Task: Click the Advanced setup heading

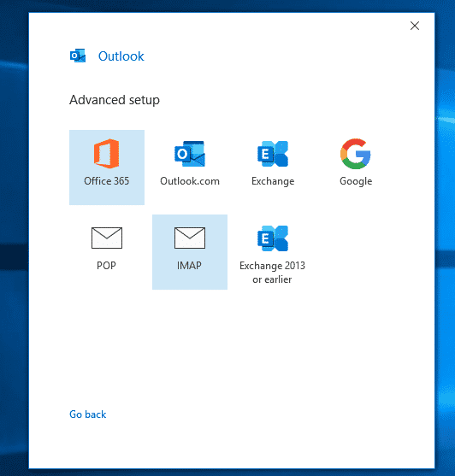Action: [115, 100]
